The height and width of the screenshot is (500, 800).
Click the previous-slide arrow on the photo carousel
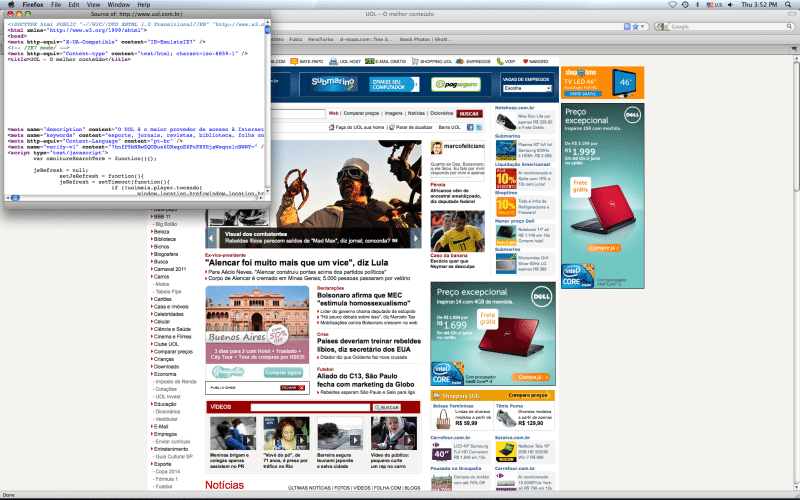[211, 238]
